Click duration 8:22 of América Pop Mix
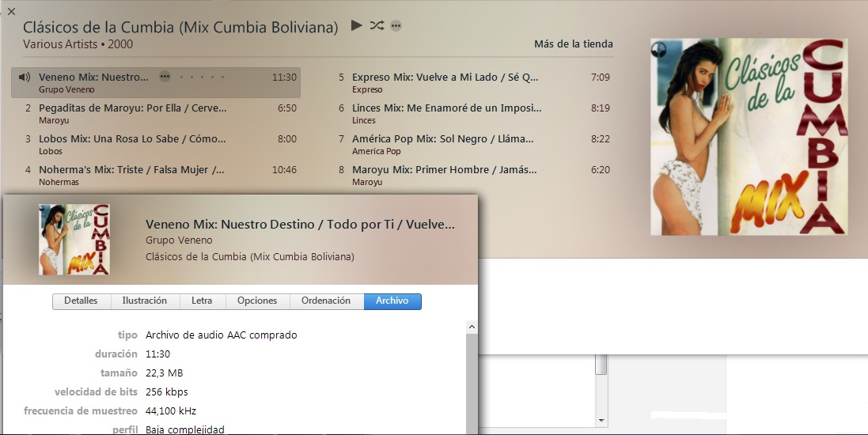The image size is (868, 435). coord(600,139)
